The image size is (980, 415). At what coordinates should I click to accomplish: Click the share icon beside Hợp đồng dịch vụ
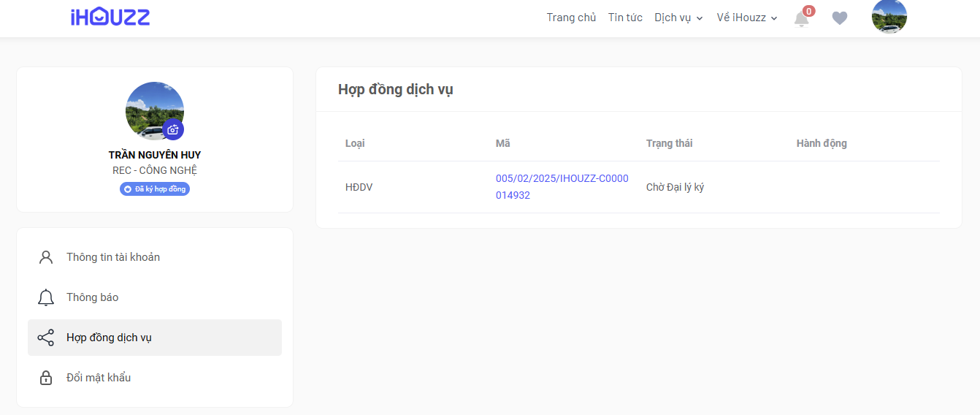[x=46, y=338]
